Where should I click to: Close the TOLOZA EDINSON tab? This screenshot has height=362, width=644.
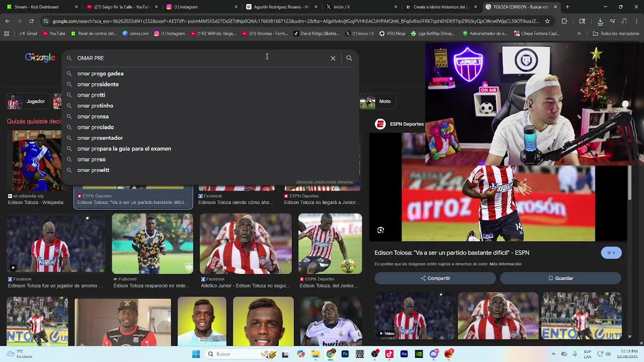pyautogui.click(x=555, y=7)
